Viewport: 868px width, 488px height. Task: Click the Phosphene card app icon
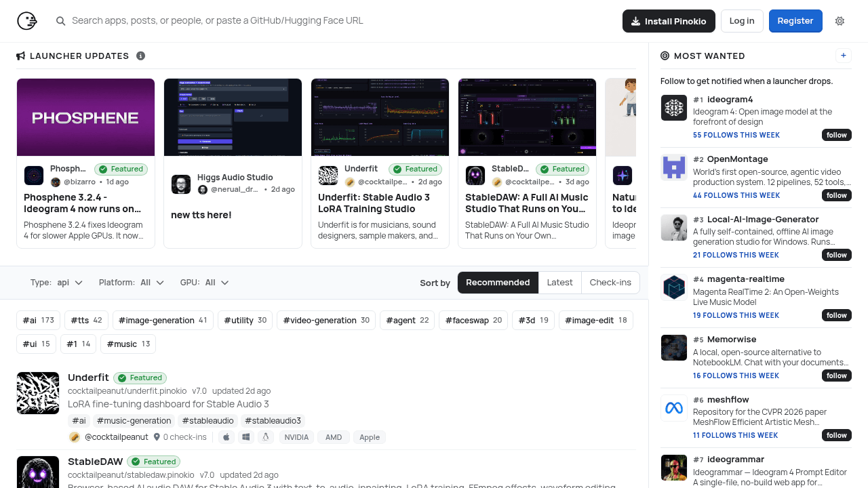point(34,176)
